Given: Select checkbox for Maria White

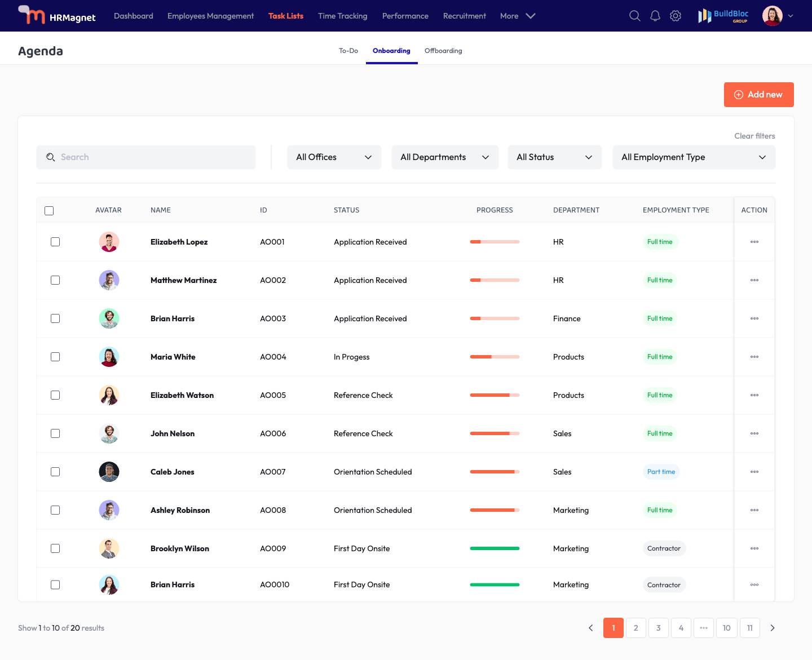Looking at the screenshot, I should 55,357.
